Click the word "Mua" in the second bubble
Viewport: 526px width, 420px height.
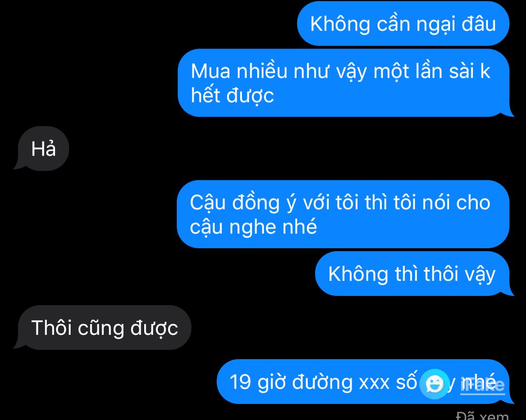click(x=211, y=72)
